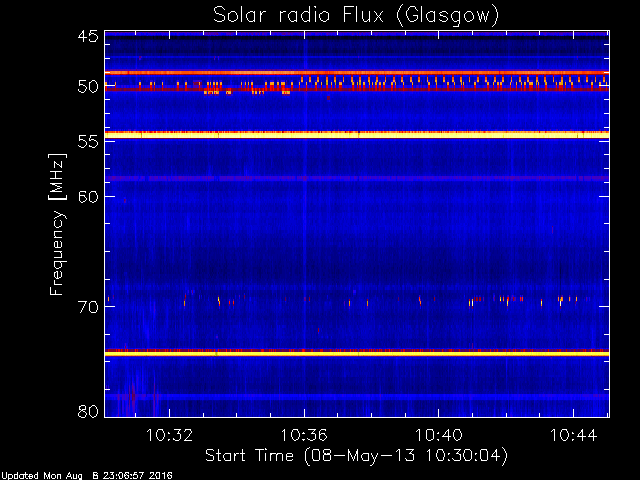
Task: Click the "80" frequency tick label
Action: 88,411
